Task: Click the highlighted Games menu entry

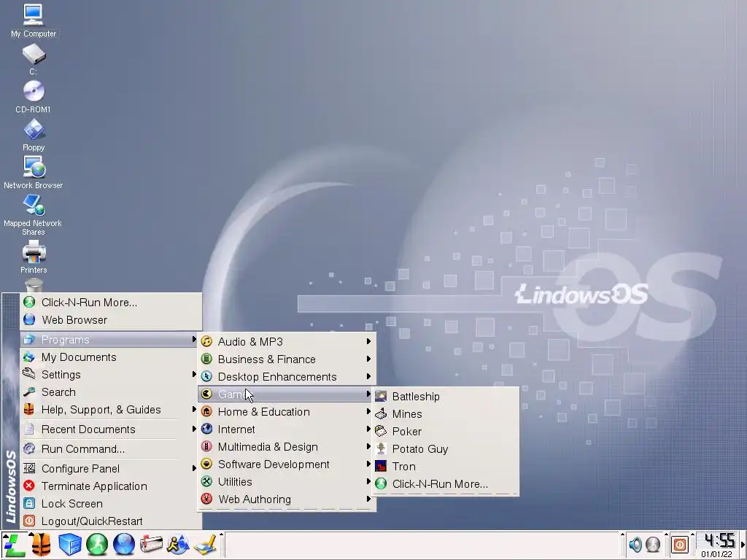Action: 287,394
